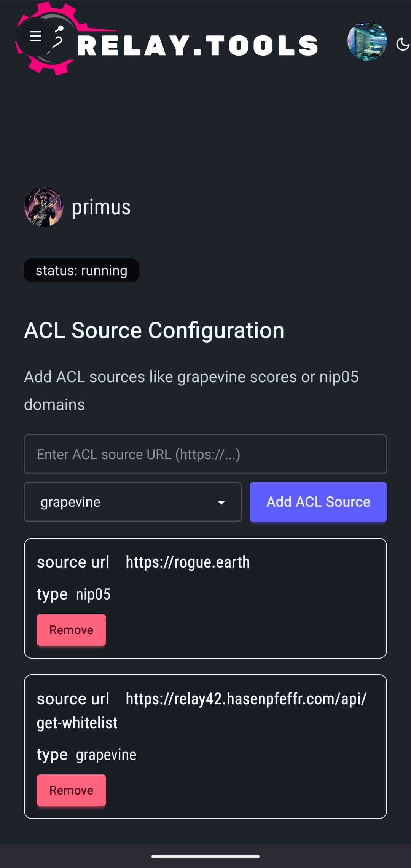This screenshot has height=868, width=411.
Task: Click the status: running badge
Action: click(x=81, y=271)
